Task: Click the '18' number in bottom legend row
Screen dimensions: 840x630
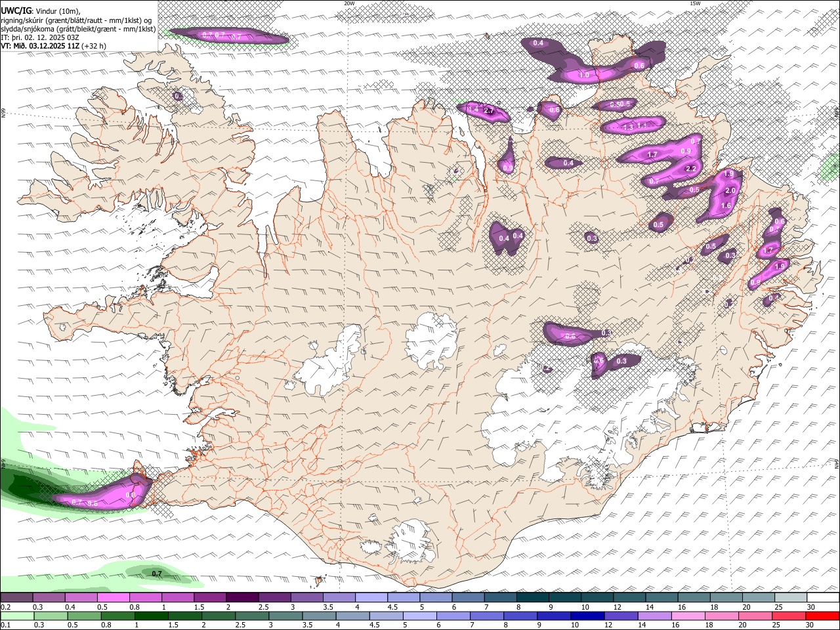Action: pyautogui.click(x=711, y=625)
